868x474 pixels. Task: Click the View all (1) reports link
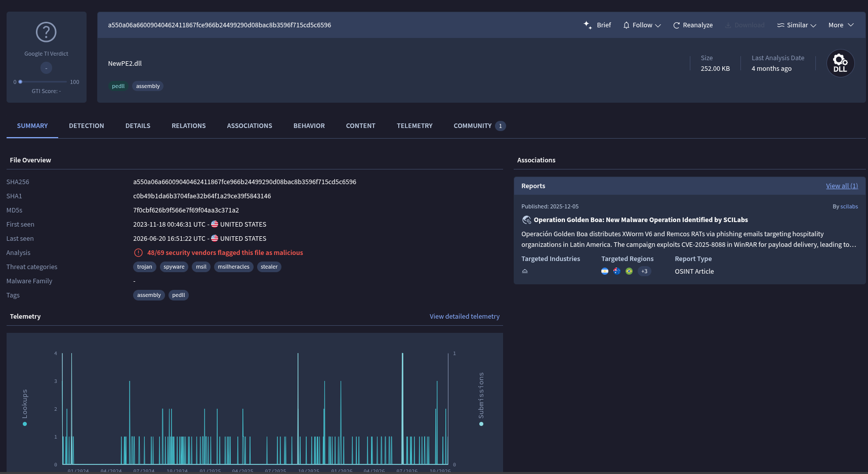pyautogui.click(x=842, y=186)
